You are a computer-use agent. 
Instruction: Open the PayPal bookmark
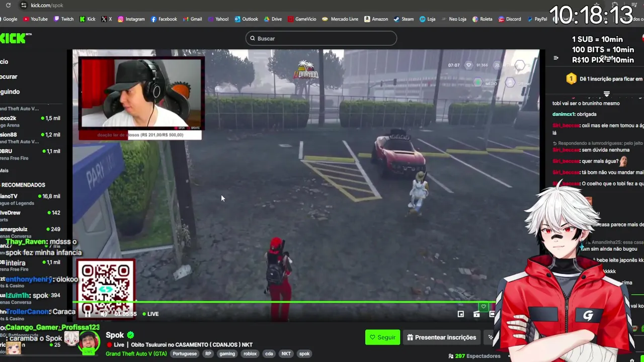(537, 19)
